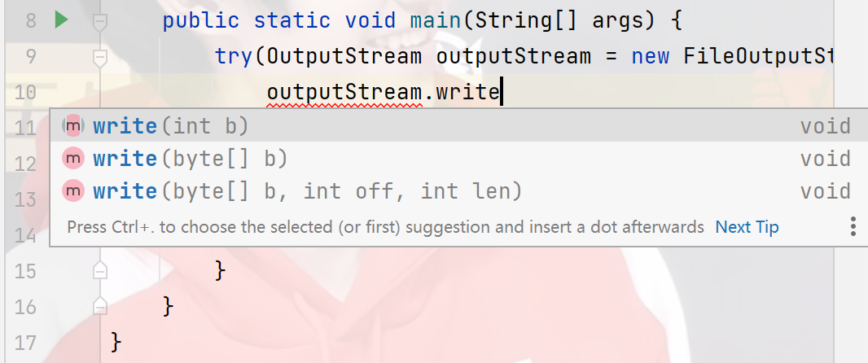
Task: Click method icon of write(byte[] b, int off, int len)
Action: (x=73, y=191)
